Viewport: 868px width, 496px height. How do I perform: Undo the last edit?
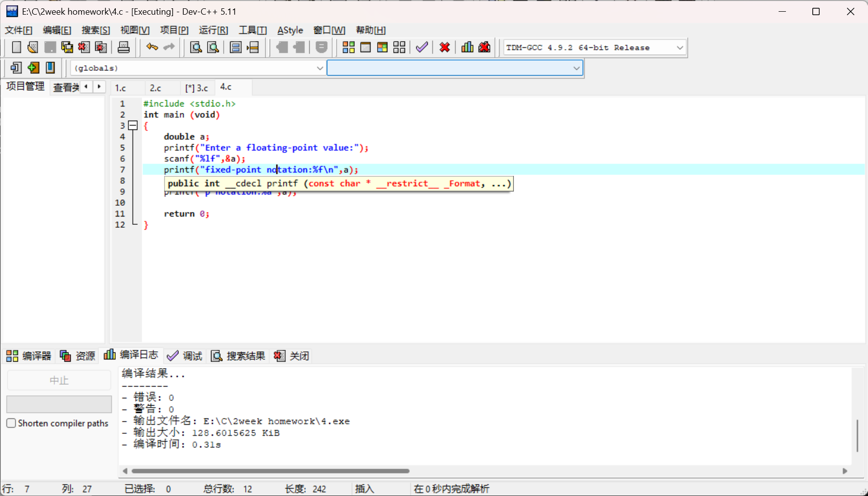coord(152,47)
